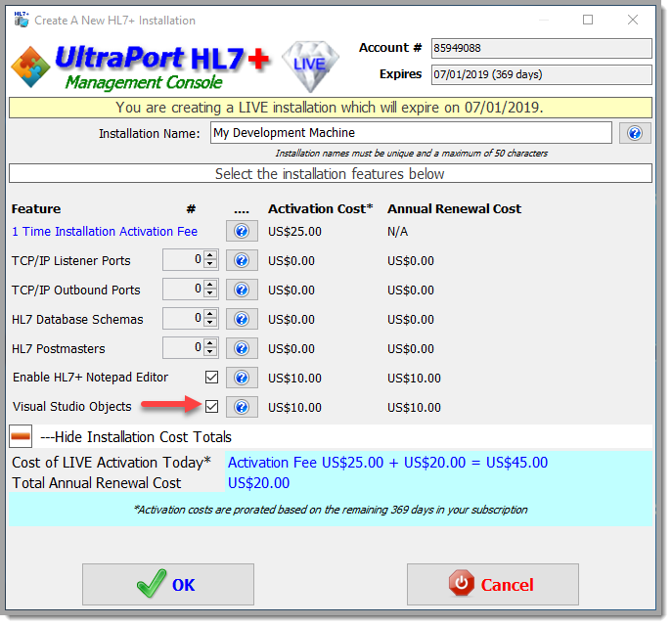Open help for Visual Studio Objects

[242, 407]
